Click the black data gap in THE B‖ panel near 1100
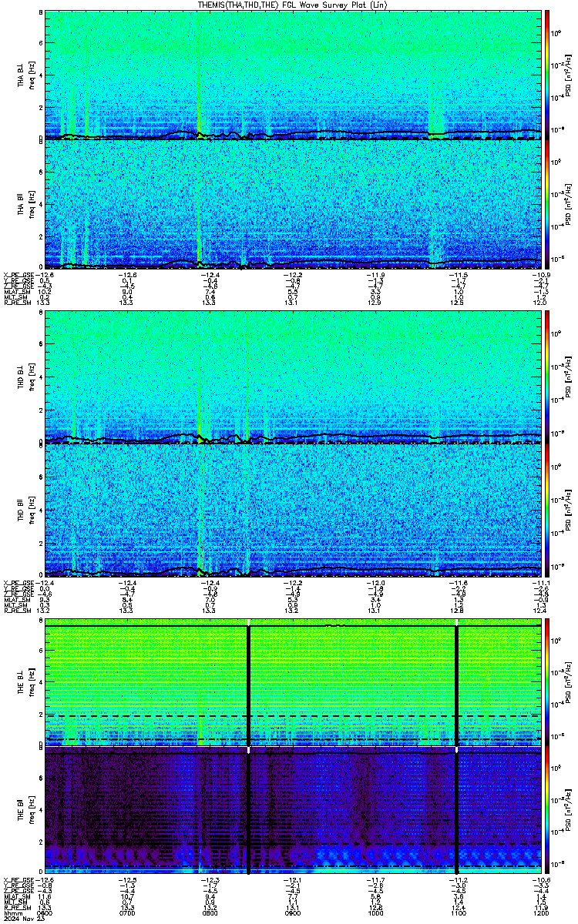The width and height of the screenshot is (578, 924). [457, 813]
